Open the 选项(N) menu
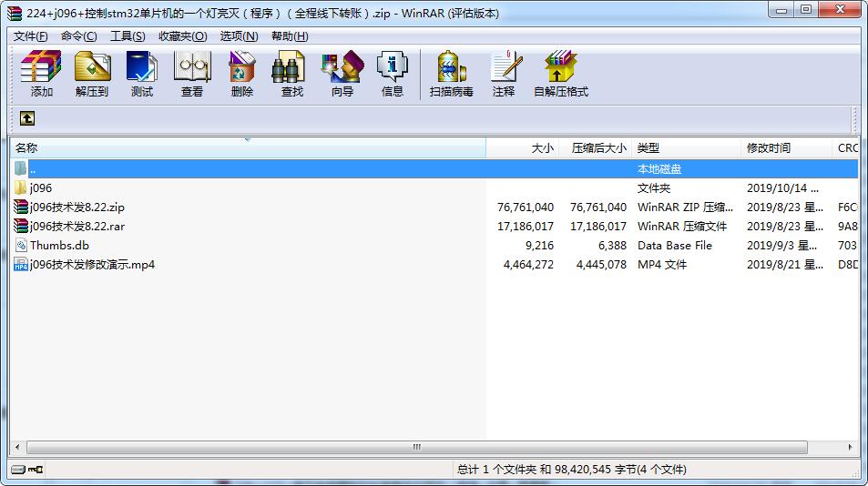Image resolution: width=868 pixels, height=486 pixels. [x=240, y=35]
